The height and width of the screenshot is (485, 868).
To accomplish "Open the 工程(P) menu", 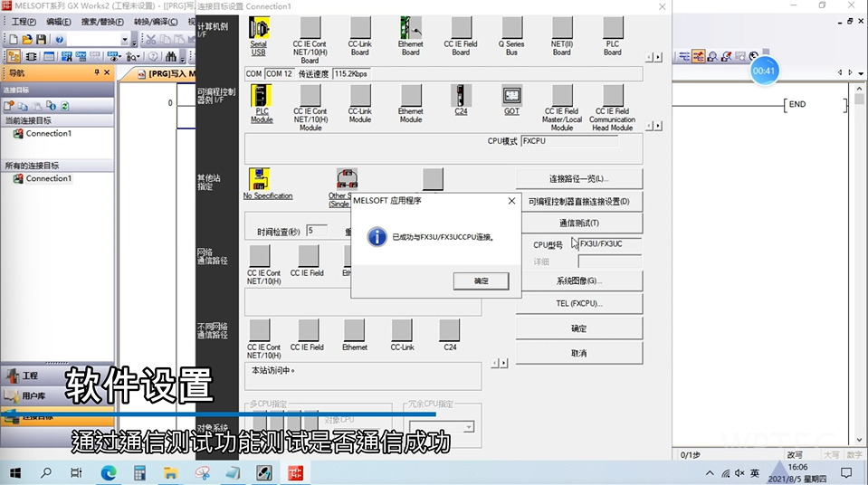I will point(24,22).
